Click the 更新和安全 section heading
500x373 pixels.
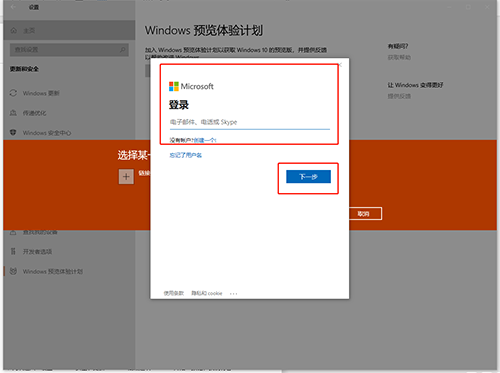[24, 69]
